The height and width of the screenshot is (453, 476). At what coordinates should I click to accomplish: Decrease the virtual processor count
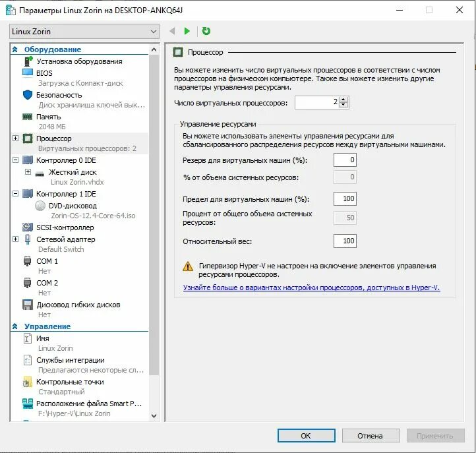coord(343,105)
